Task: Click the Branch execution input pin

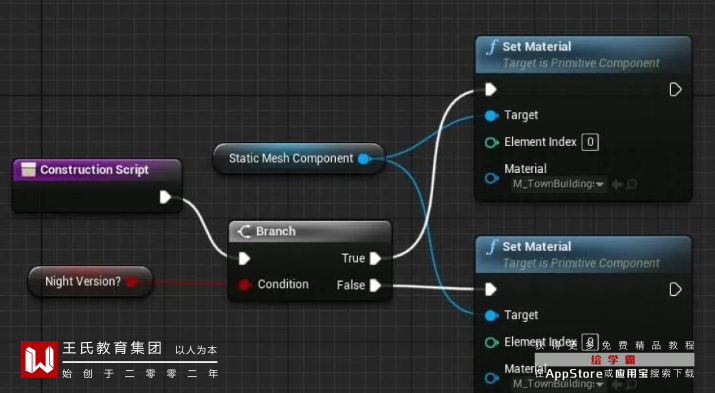Action: 244,259
